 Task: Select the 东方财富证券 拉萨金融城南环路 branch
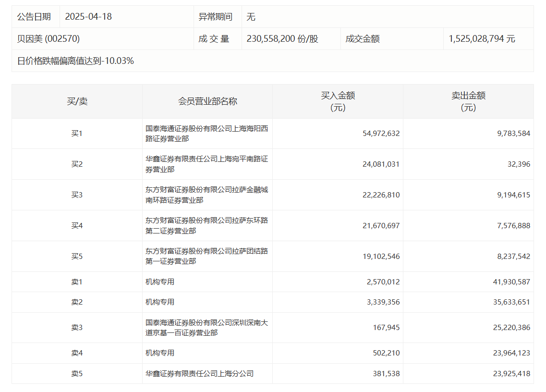click(x=207, y=195)
